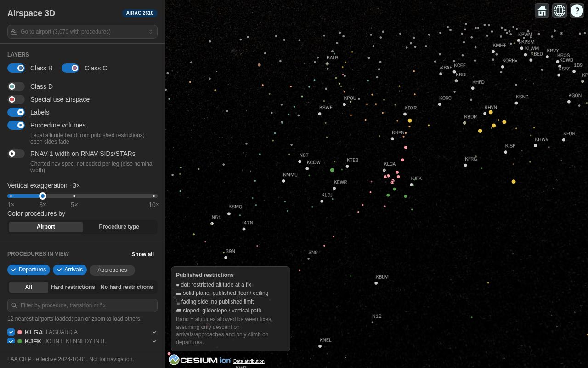Screen dimensions: 588x368
Task: Click the KJFK green color dot
Action: coord(20,341)
